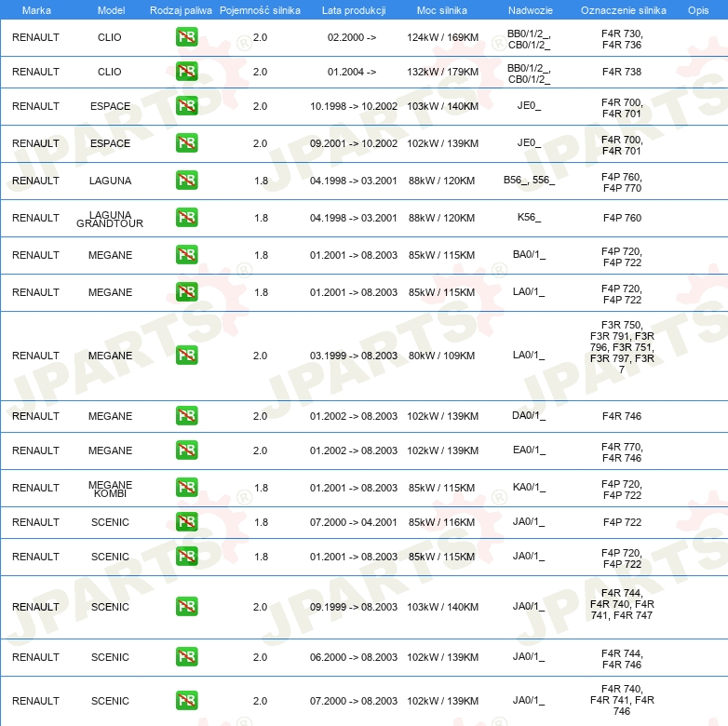Click the petrol fuel icon in the CLIO 169KM row
This screenshot has height=726, width=728.
point(186,37)
